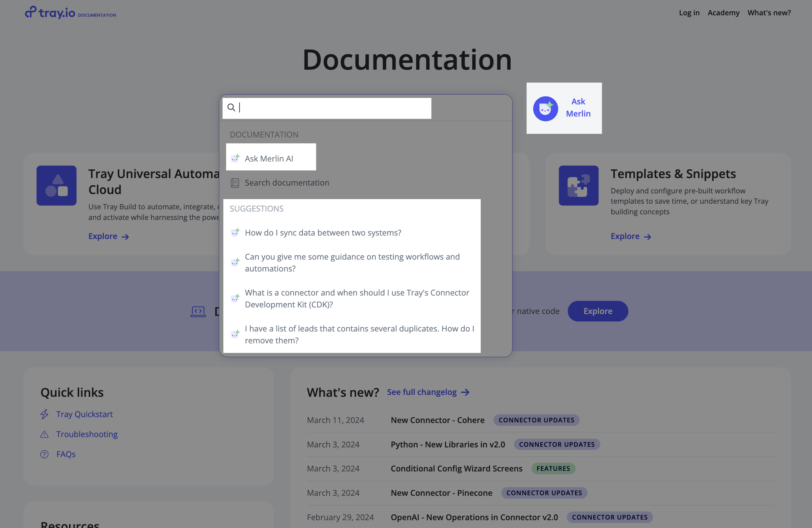Click the developer laptop code icon
This screenshot has height=528, width=812.
click(198, 311)
